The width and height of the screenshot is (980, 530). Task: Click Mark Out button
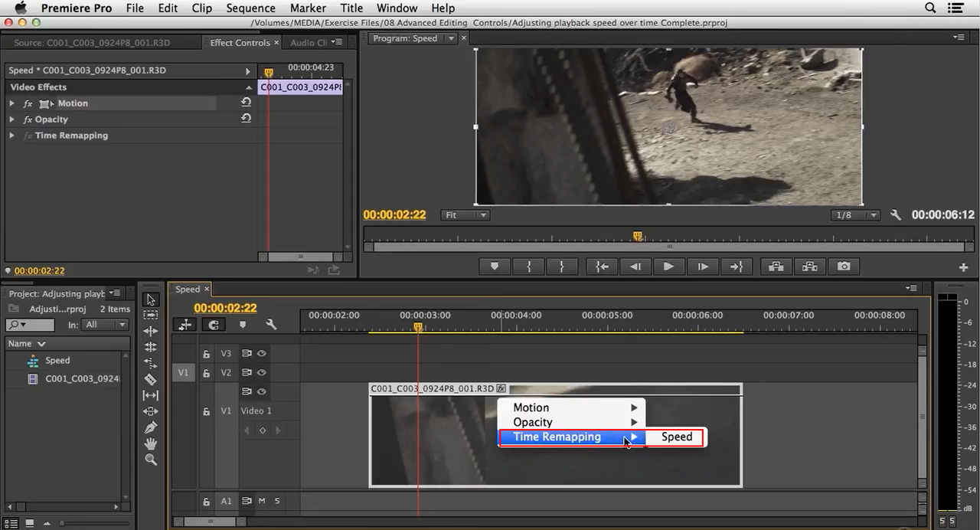pyautogui.click(x=561, y=267)
